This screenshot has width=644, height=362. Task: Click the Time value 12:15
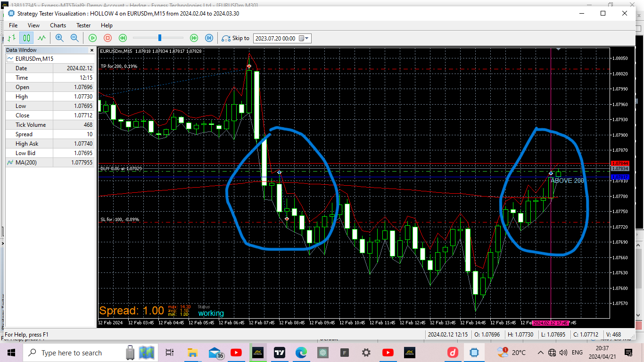pyautogui.click(x=86, y=78)
